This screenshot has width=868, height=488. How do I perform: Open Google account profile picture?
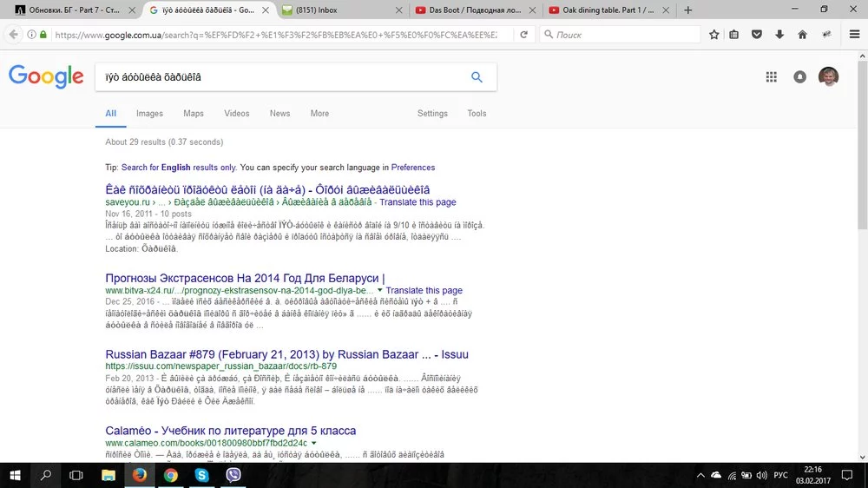[829, 76]
